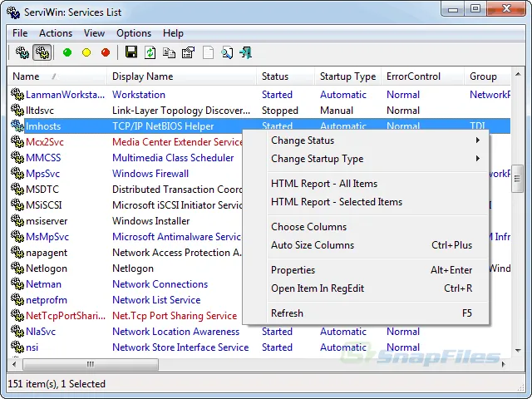Viewport: 532px width, 399px height.
Task: Select the services list toolbar icon
Action: pos(42,52)
